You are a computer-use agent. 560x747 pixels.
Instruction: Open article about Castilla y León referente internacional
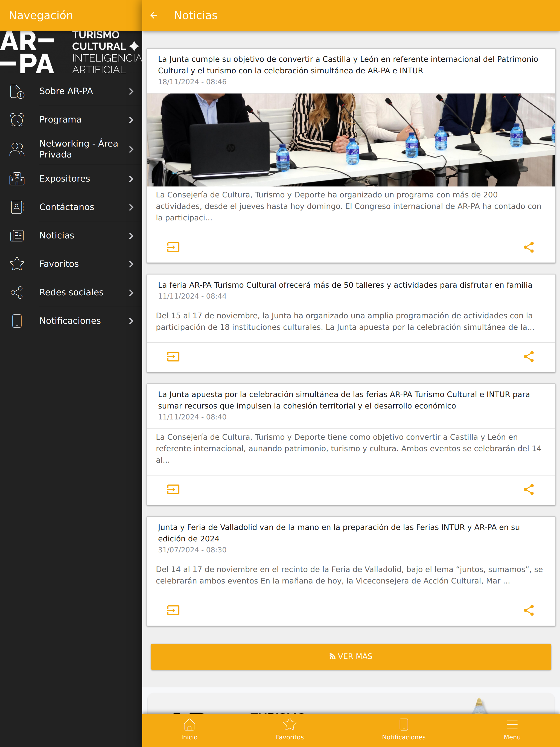pyautogui.click(x=173, y=247)
